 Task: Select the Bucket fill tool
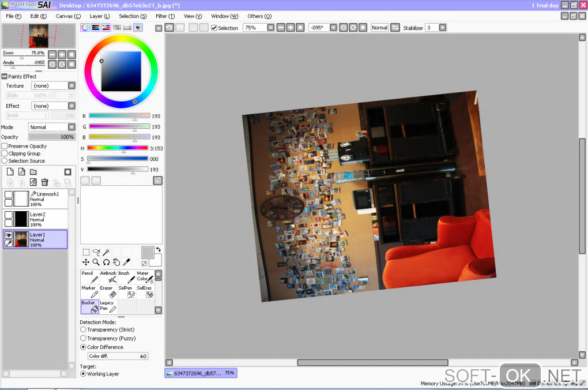pos(89,306)
